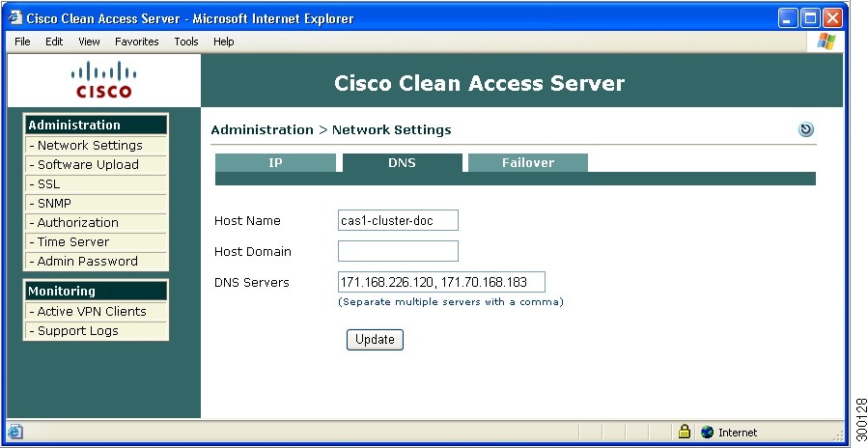Switch to the Failover tab
The height and width of the screenshot is (448, 868).
coord(528,163)
